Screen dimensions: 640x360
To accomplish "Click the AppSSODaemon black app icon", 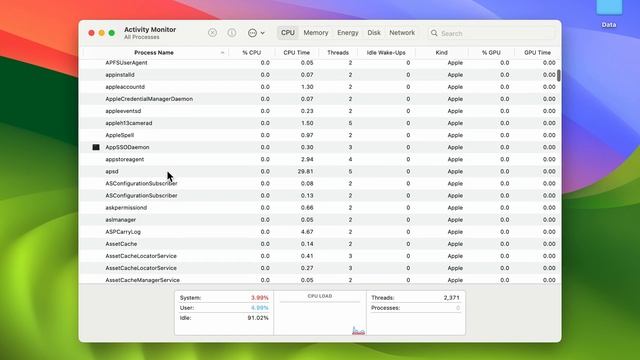I will tap(96, 147).
